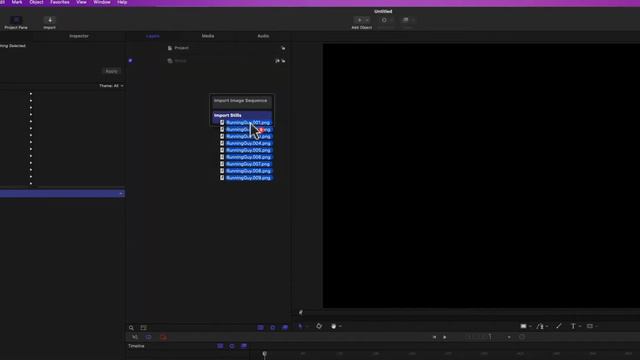The width and height of the screenshot is (640, 360).
Task: Toggle the first blue display icon under Layers list
Action: 260,328
